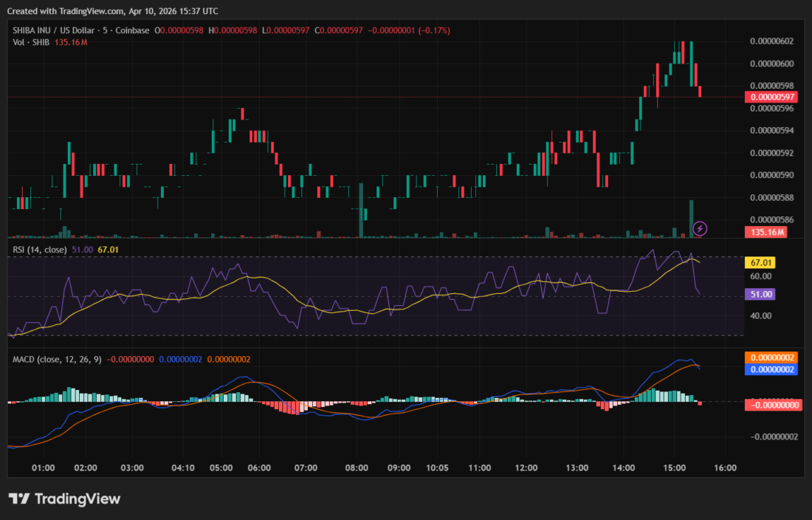Click the 135.16M volume tag on the axis
The image size is (812, 520).
pyautogui.click(x=768, y=233)
